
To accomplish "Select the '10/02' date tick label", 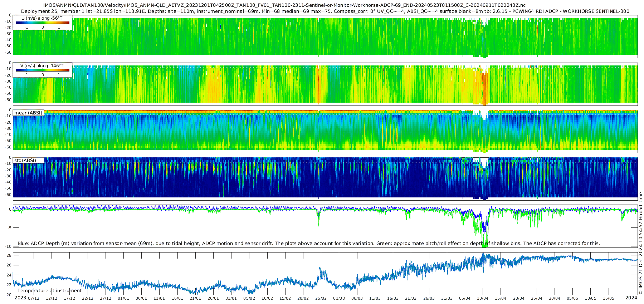I will pyautogui.click(x=267, y=299).
